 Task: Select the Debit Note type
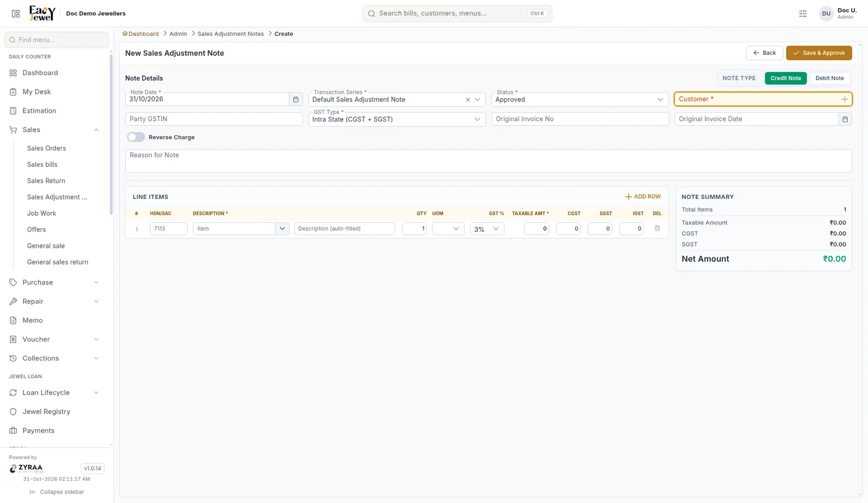coord(829,78)
